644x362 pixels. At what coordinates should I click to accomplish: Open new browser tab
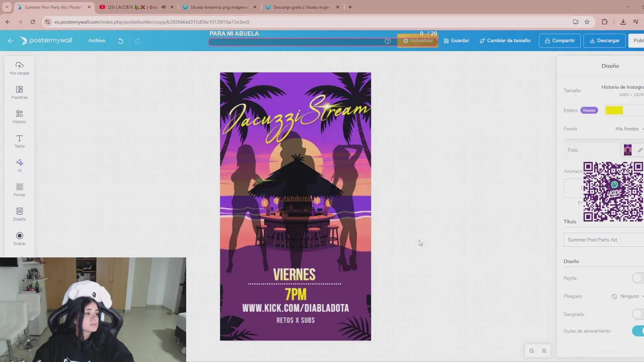350,7
